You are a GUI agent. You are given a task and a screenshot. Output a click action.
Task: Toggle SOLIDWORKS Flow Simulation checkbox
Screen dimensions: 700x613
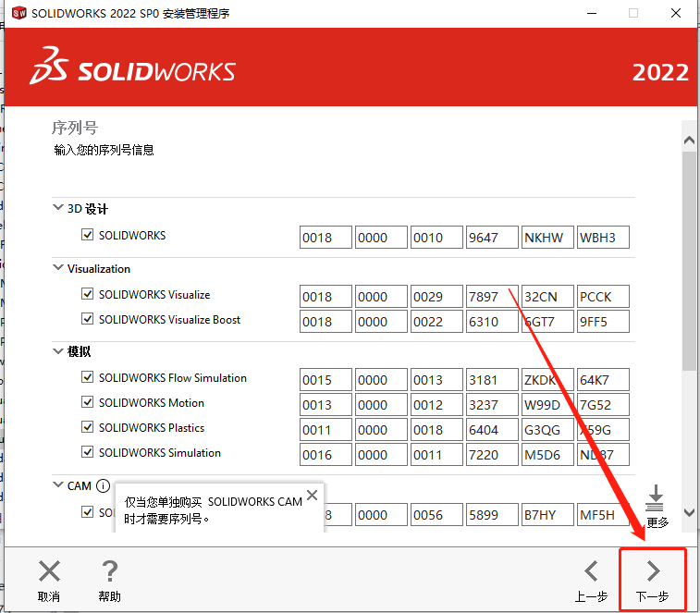coord(88,377)
